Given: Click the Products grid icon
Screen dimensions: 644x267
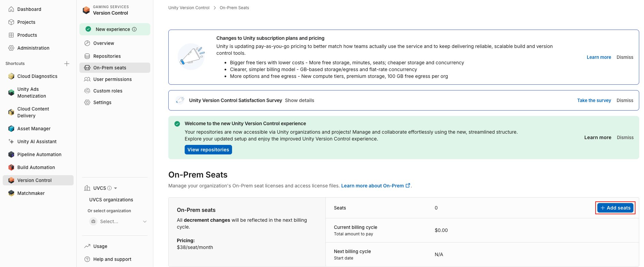Looking at the screenshot, I should click(11, 35).
